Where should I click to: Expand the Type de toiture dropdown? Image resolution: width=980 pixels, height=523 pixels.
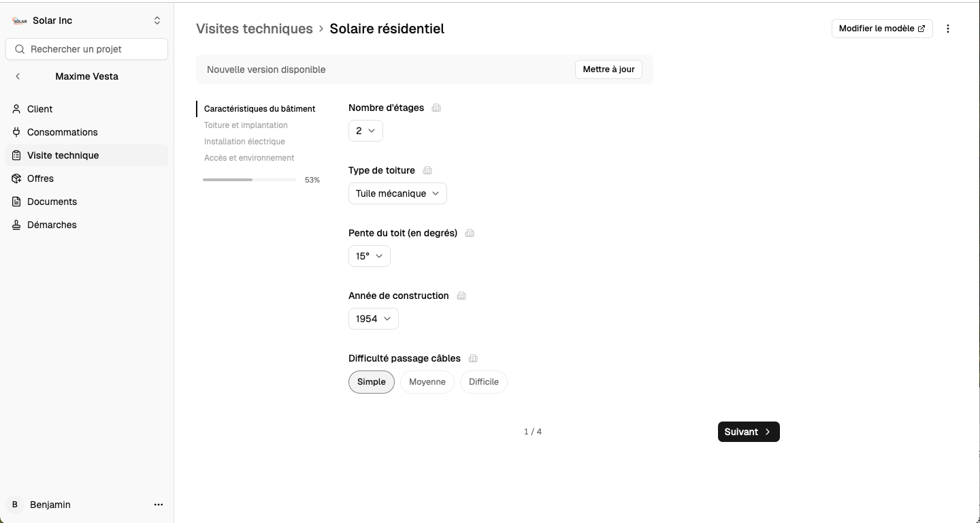click(397, 193)
